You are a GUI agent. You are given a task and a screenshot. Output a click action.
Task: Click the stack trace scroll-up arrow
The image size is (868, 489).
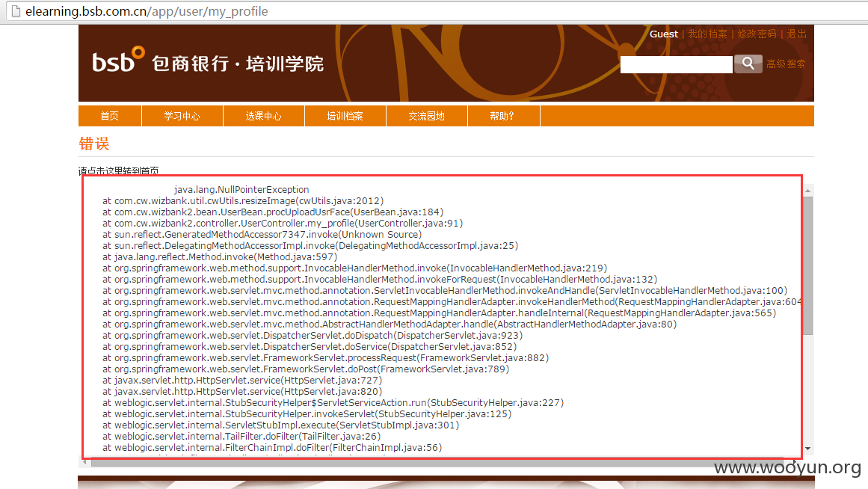click(808, 191)
